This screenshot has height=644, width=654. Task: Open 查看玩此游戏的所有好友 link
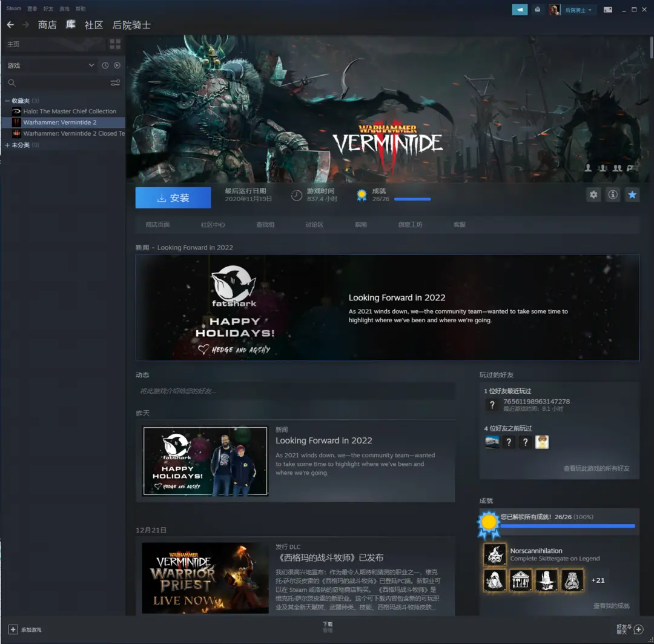596,468
